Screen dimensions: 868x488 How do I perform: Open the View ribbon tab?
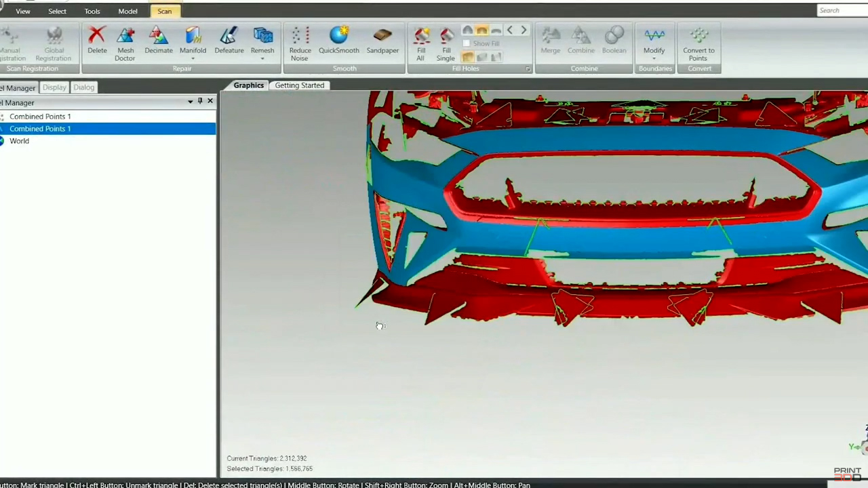pos(23,12)
